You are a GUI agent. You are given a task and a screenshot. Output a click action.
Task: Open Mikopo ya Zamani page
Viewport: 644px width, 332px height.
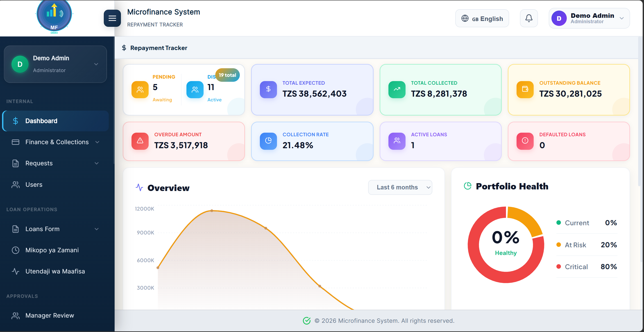click(55, 250)
